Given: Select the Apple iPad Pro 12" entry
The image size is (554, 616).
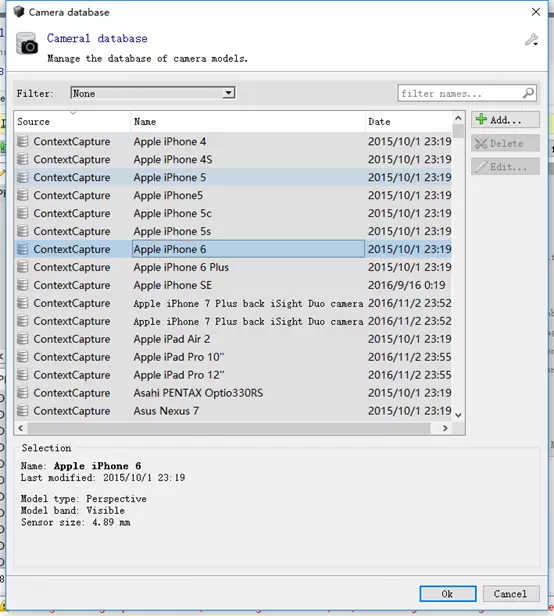Looking at the screenshot, I should pos(179,375).
